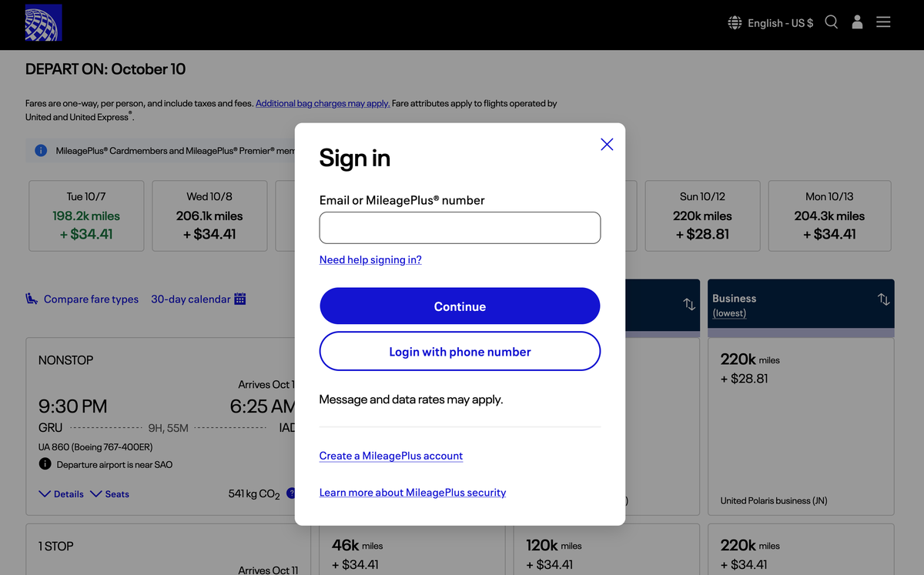Click United Polaris business (JN) label
924x575 pixels.
point(774,500)
